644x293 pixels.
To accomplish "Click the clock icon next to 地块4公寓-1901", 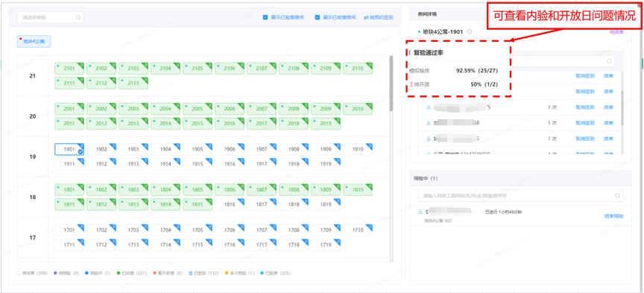I will 470,31.
